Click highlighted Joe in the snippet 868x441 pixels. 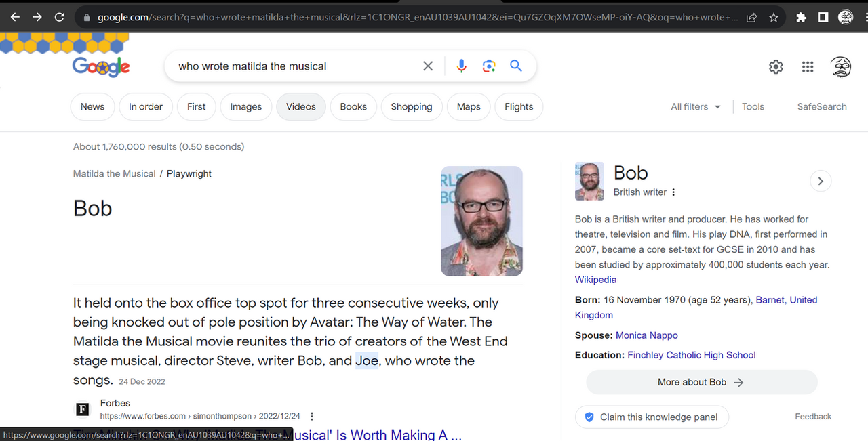tap(367, 360)
